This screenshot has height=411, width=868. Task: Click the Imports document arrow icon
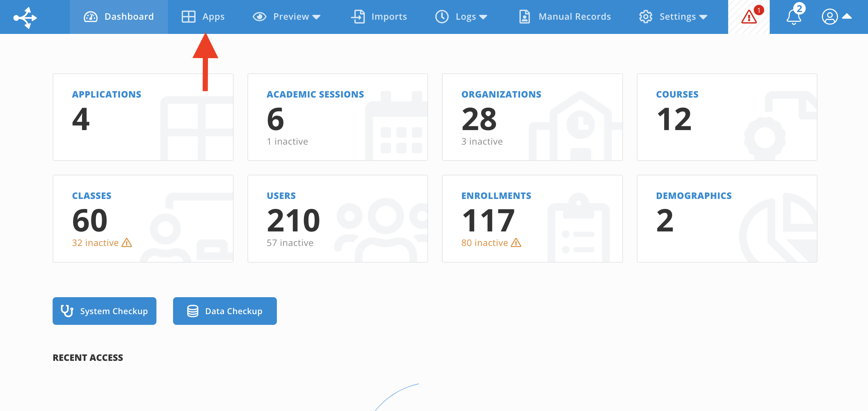(x=358, y=17)
